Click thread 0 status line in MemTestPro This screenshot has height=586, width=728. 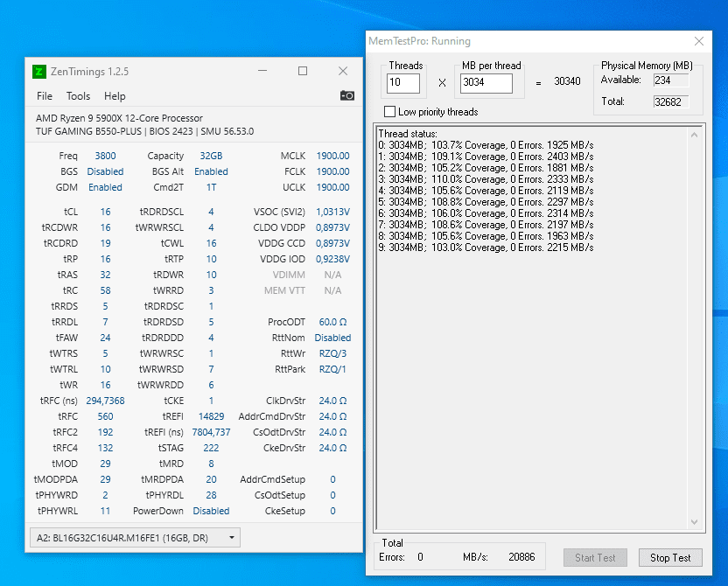[x=486, y=145]
